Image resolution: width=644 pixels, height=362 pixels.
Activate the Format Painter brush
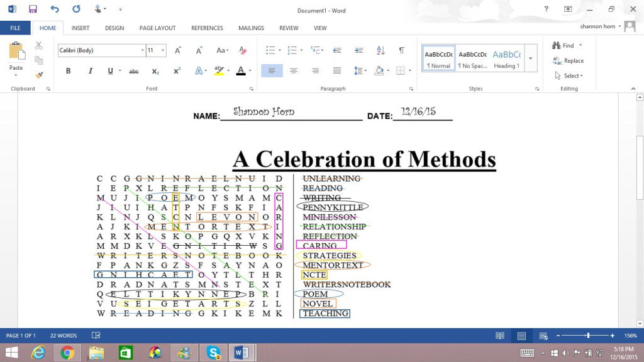pyautogui.click(x=38, y=75)
